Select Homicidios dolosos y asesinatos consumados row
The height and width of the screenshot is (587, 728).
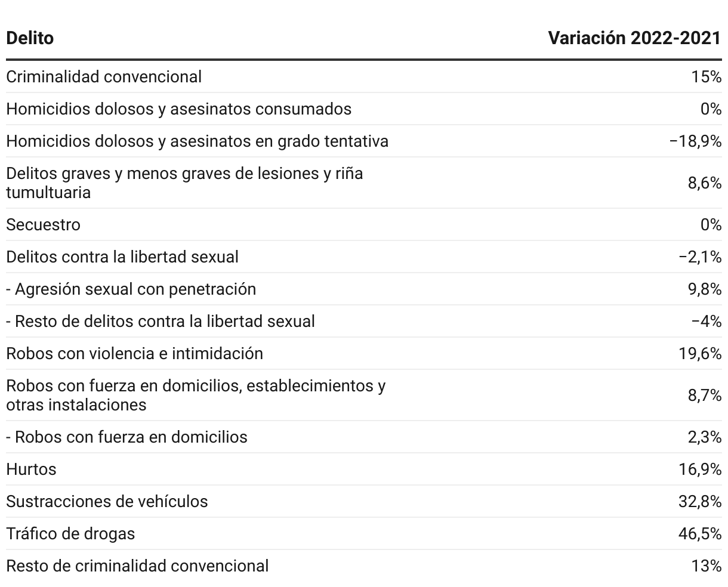point(364,109)
